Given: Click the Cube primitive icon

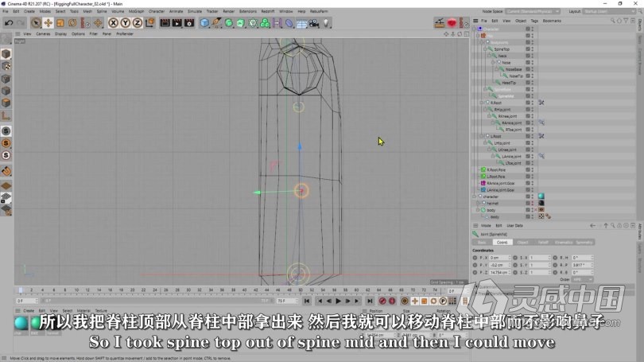Looking at the screenshot, I should (x=204, y=23).
